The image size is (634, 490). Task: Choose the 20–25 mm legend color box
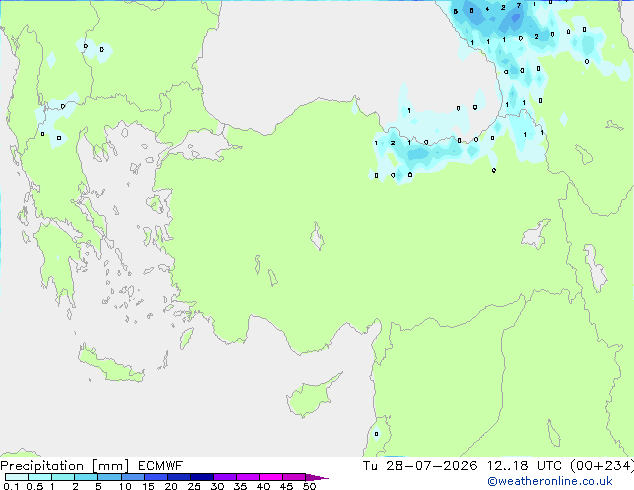[x=178, y=477]
